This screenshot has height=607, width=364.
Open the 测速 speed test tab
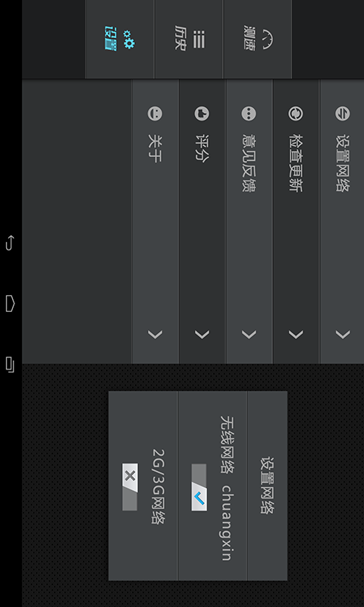tap(257, 39)
